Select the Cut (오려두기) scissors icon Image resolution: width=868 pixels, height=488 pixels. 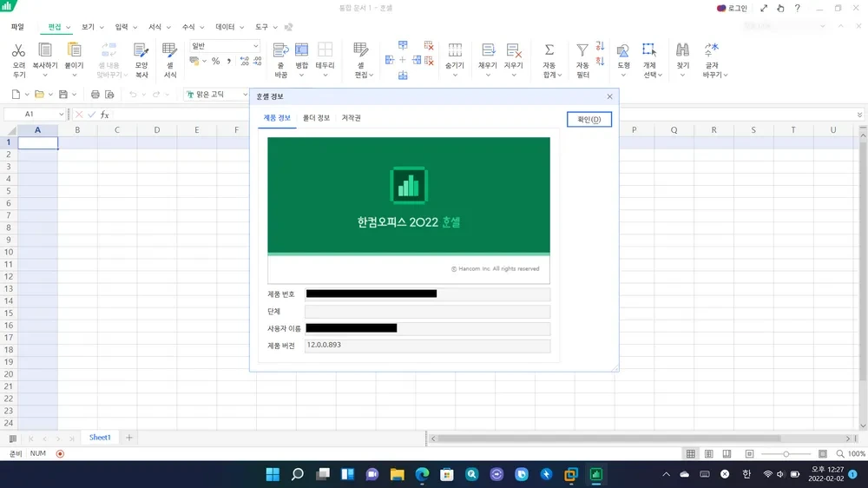coord(19,50)
